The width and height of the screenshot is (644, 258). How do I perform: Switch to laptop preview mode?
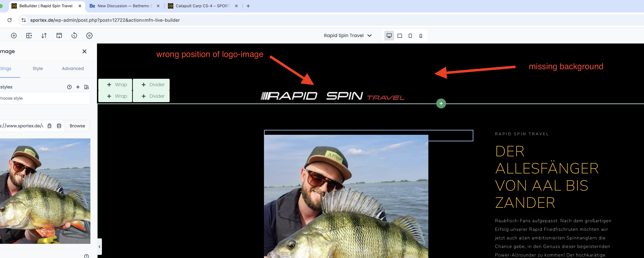[399, 36]
